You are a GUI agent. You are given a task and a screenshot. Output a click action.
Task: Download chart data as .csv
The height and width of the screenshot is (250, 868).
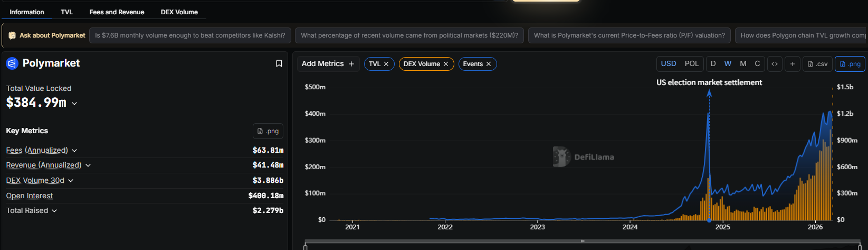click(817, 64)
